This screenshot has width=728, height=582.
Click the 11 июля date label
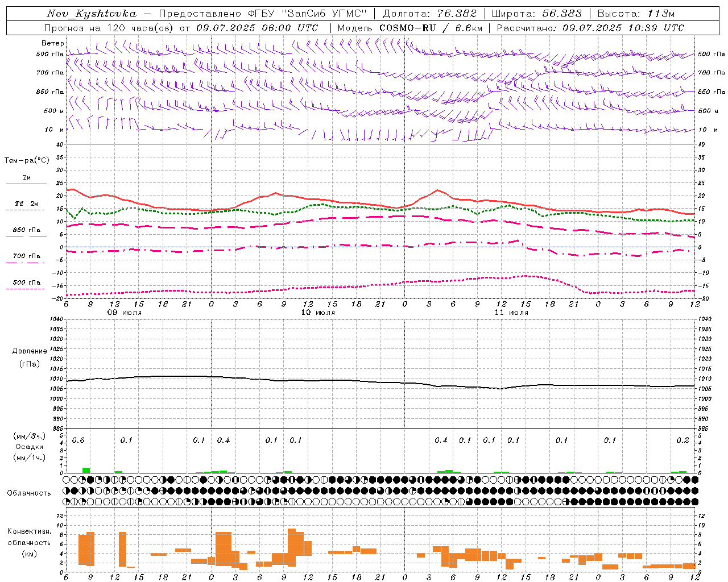[511, 313]
